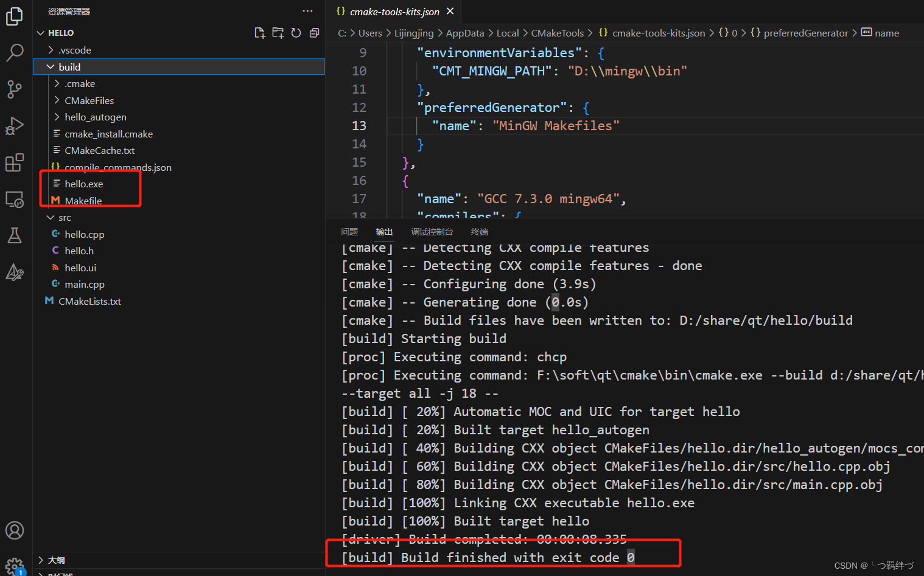This screenshot has height=576, width=924.
Task: Create a new folder in HELLO
Action: pyautogui.click(x=278, y=33)
